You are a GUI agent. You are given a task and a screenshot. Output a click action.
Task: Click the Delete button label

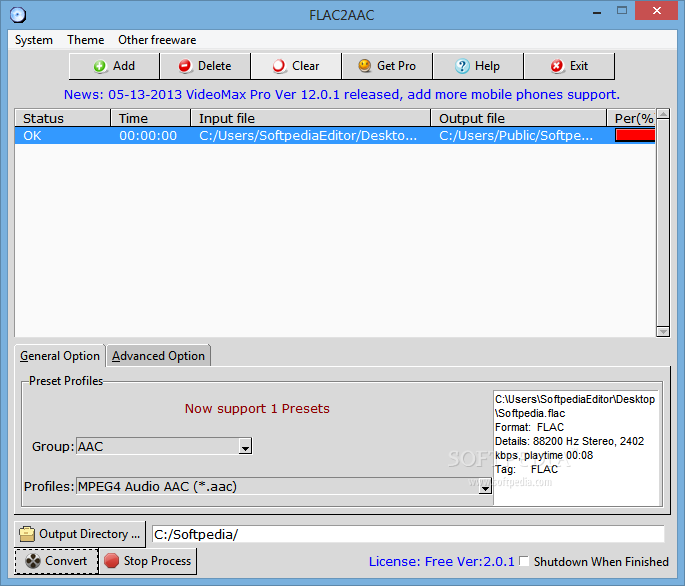tap(214, 66)
